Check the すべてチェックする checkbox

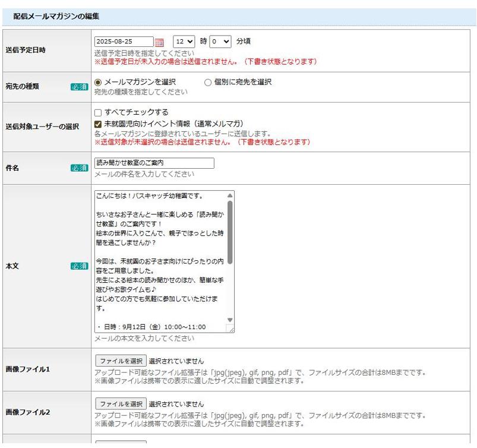(x=99, y=113)
